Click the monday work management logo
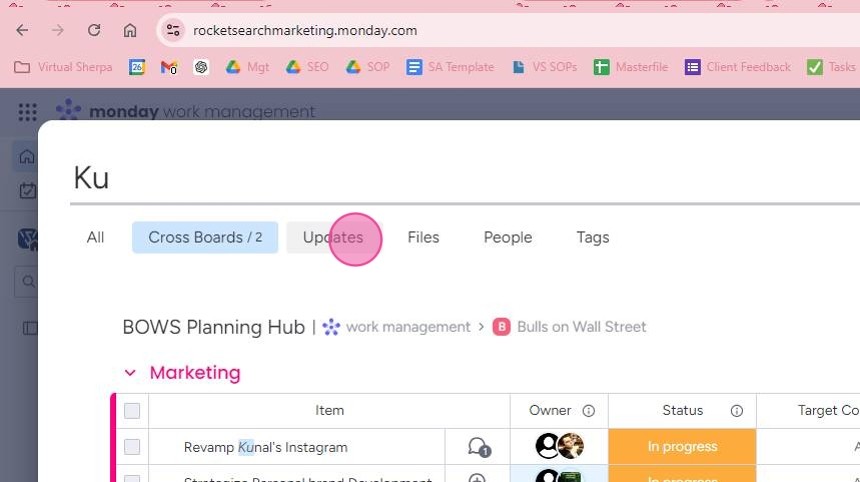Image resolution: width=860 pixels, height=482 pixels. click(x=185, y=111)
